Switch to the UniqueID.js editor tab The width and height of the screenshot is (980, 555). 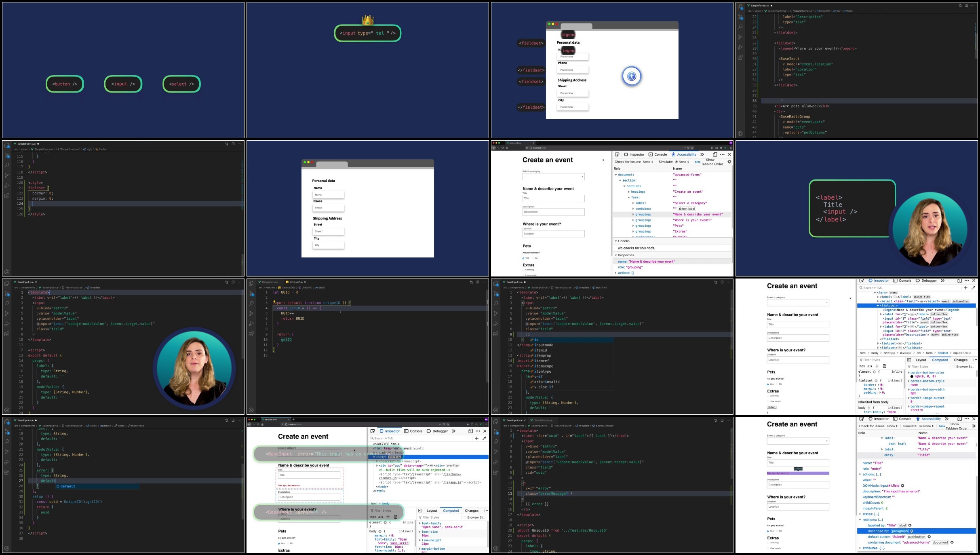(296, 282)
